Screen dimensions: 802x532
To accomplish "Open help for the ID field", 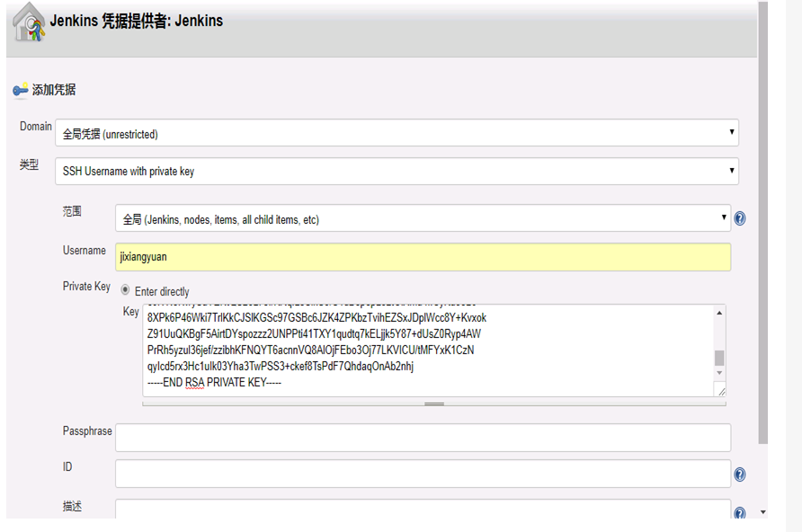I will (740, 474).
